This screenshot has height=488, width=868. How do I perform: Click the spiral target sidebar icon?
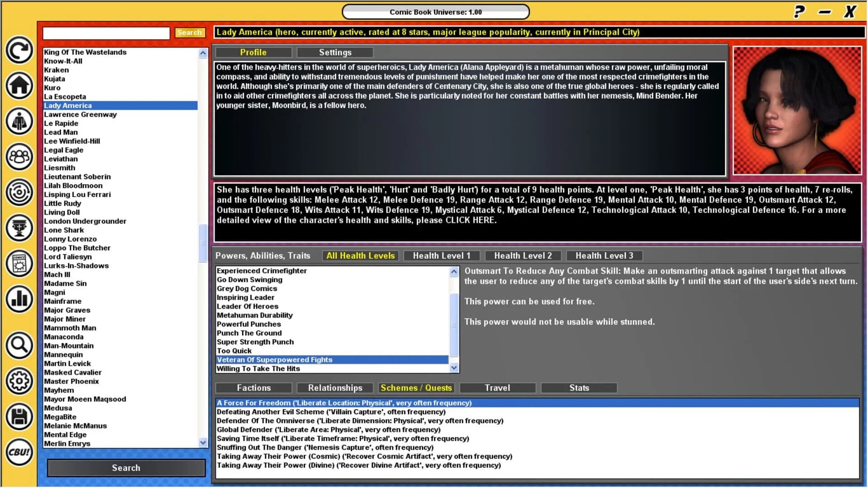[19, 192]
